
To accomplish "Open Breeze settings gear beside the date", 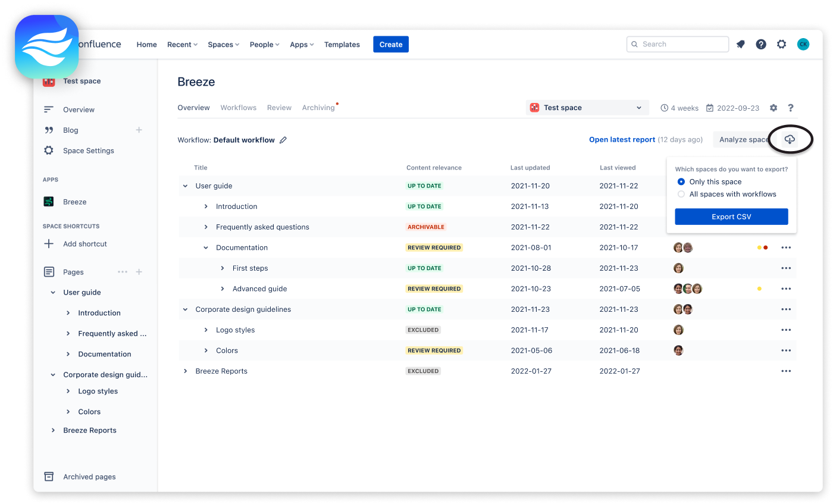I will [773, 108].
